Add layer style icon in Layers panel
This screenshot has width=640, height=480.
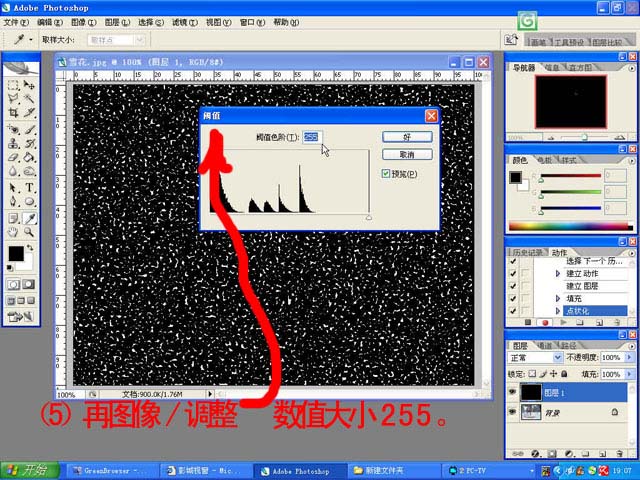click(535, 453)
